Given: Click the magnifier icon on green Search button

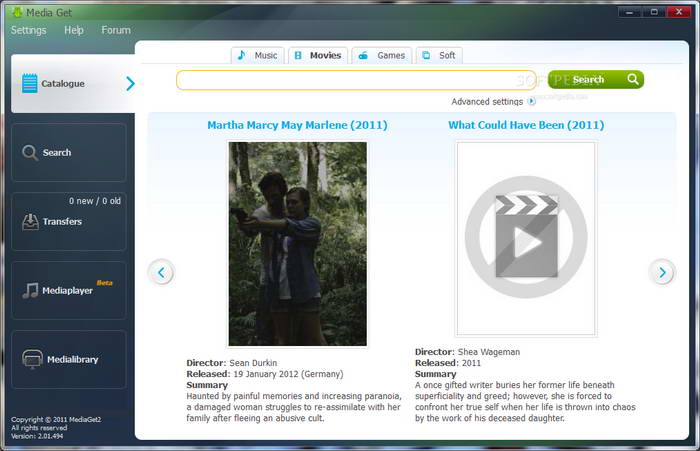Looking at the screenshot, I should 633,79.
